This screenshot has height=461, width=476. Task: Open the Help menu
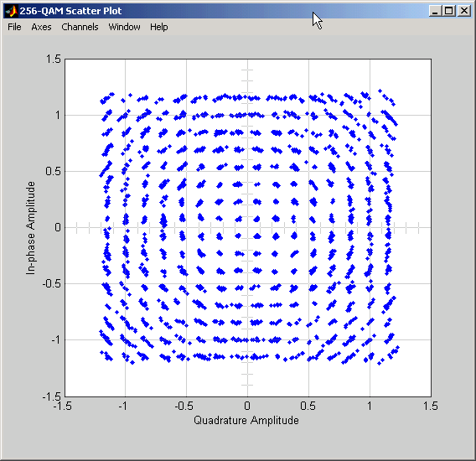click(158, 27)
